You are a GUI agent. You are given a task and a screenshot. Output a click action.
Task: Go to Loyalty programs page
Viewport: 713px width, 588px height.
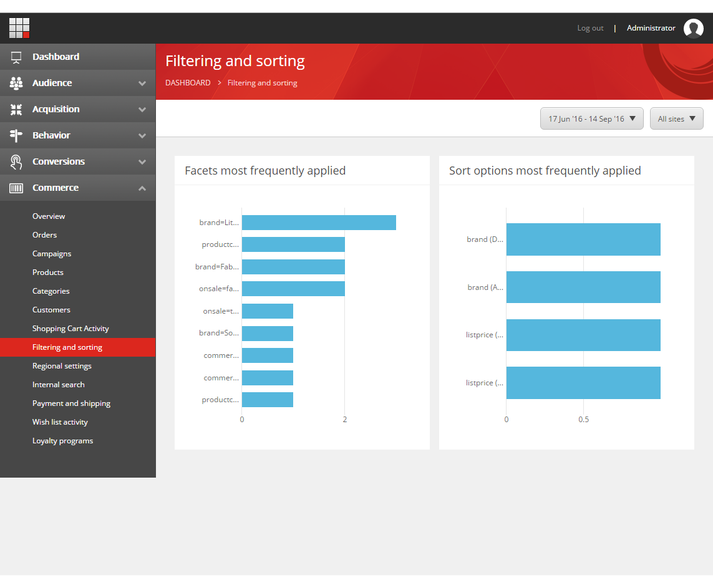(x=62, y=441)
